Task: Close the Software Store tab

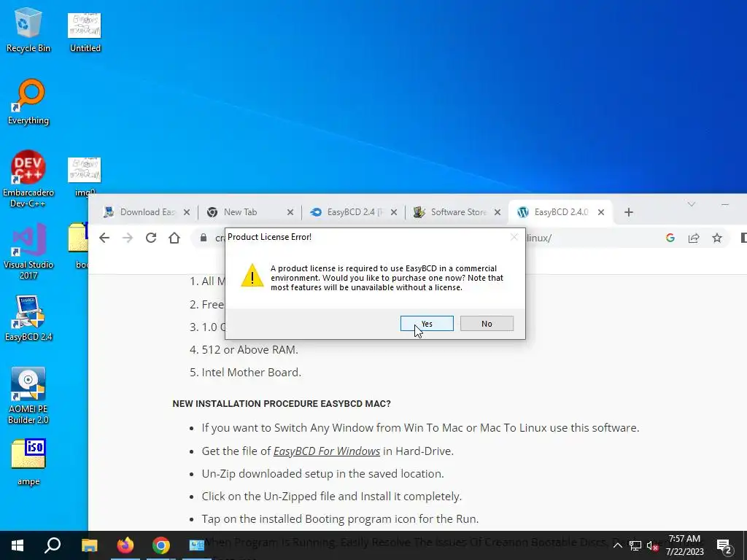Action: pos(498,212)
